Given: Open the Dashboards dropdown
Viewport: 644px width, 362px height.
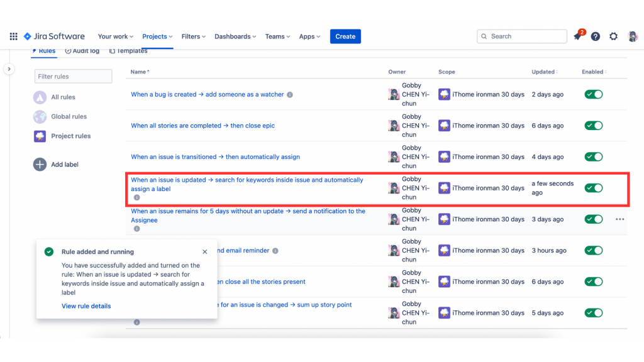Looking at the screenshot, I should tap(235, 36).
